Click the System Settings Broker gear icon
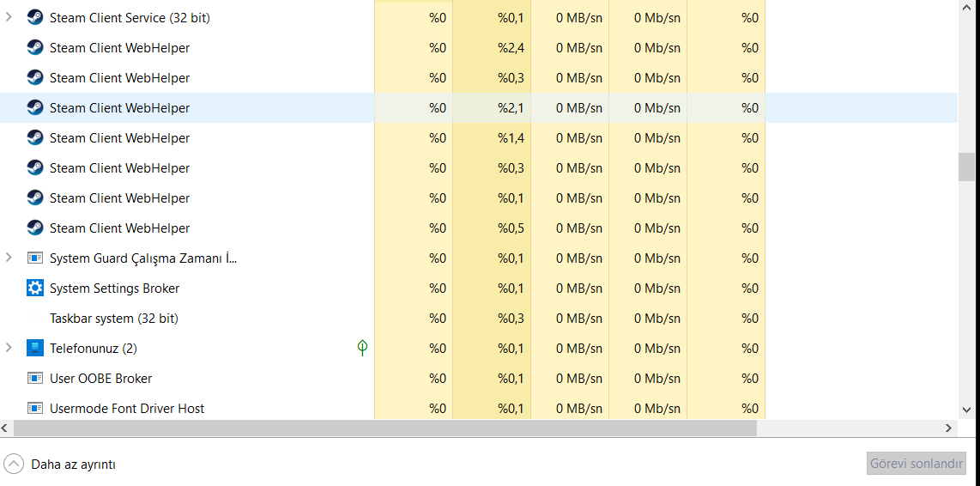This screenshot has height=486, width=980. tap(35, 288)
